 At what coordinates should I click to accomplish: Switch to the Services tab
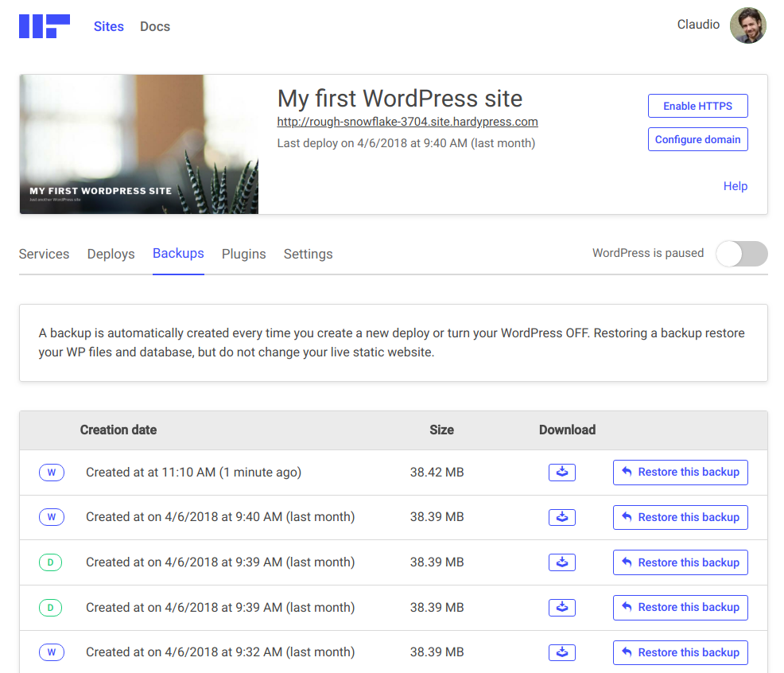(x=44, y=255)
